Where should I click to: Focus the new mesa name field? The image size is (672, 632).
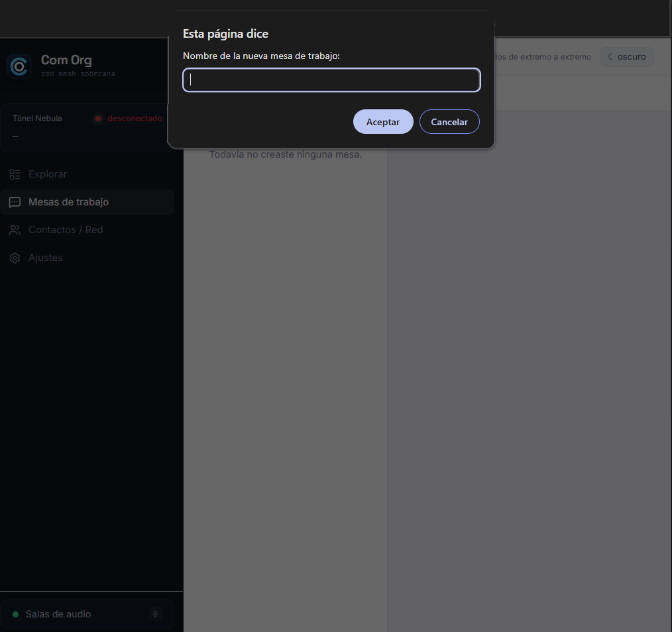point(332,80)
